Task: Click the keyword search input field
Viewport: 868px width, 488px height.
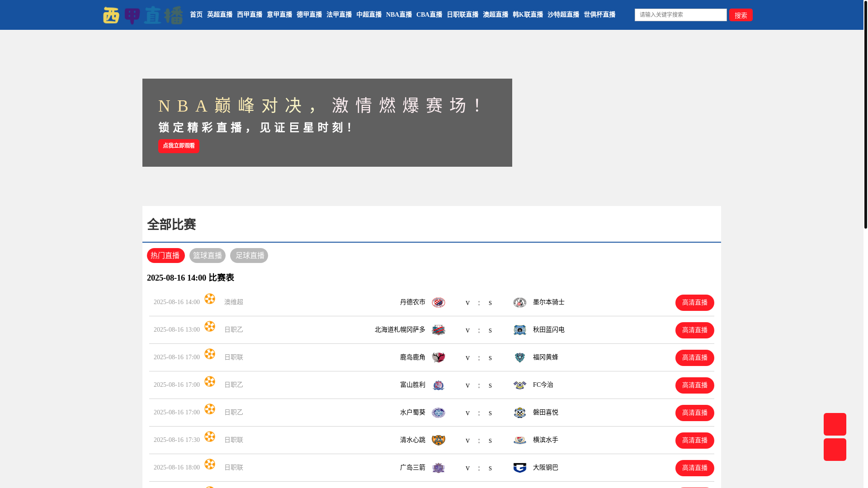Action: [681, 15]
